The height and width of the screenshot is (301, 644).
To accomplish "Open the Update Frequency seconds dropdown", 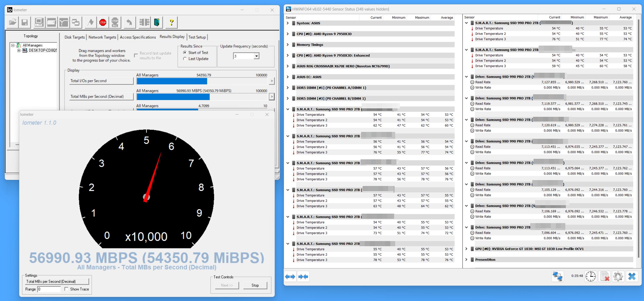I will click(x=257, y=56).
